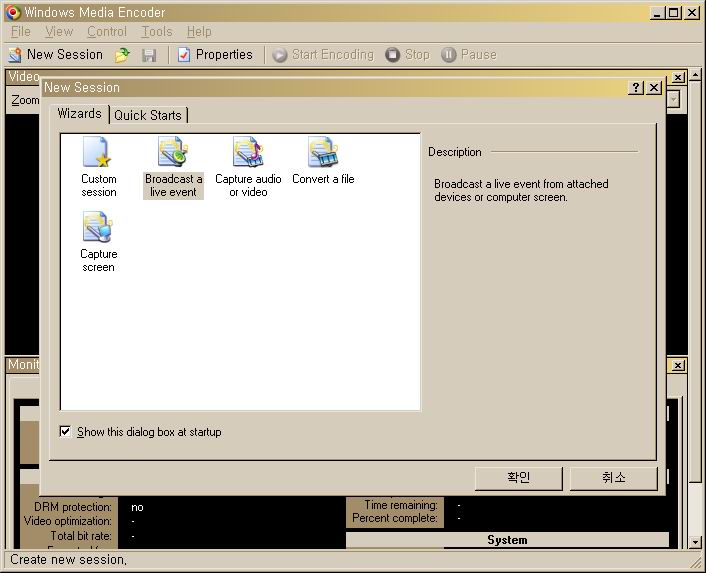The width and height of the screenshot is (706, 573).
Task: Choose the Convert a file wizard
Action: 323,161
